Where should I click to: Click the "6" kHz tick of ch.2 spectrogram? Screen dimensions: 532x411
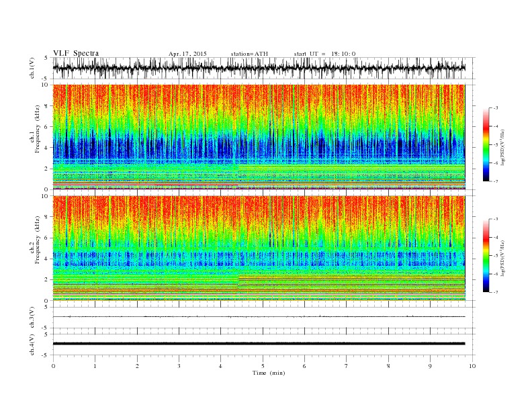tap(47, 238)
